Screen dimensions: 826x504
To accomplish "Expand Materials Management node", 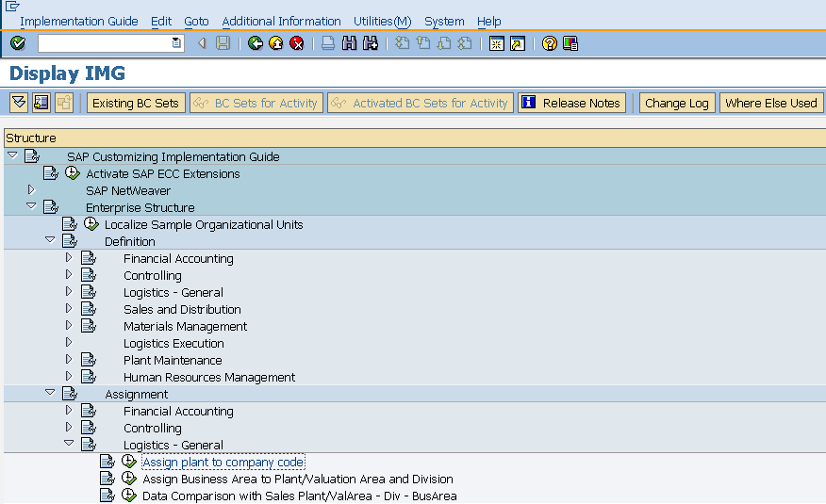I will [69, 325].
